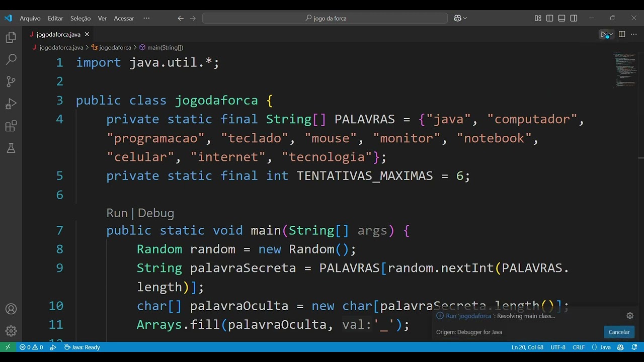
Task: Open the Source Control view
Action: 11,81
